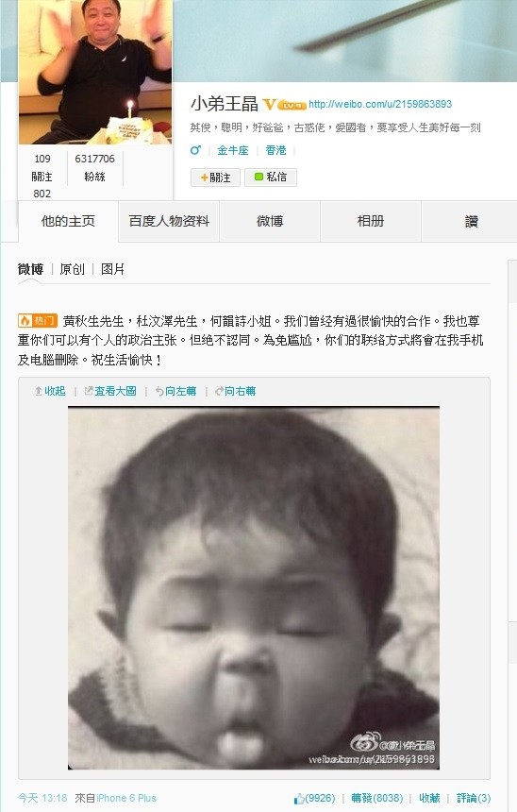View large image via 查看大圖
The image size is (517, 812).
[110, 391]
